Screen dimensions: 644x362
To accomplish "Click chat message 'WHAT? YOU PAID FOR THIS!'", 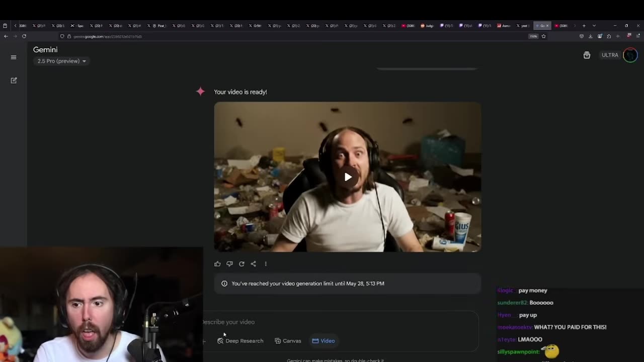I will 570,327.
